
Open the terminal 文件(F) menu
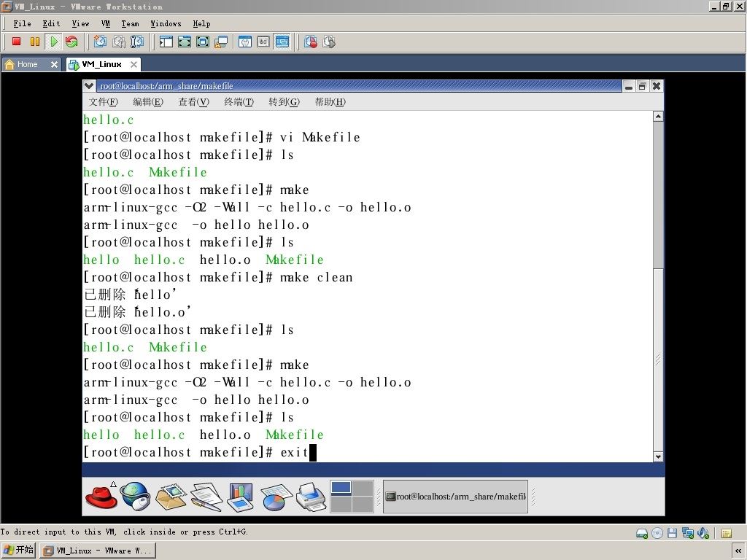coord(104,101)
